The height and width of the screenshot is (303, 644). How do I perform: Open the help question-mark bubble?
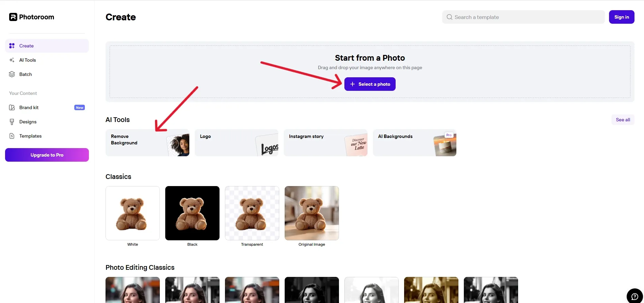coord(634,296)
